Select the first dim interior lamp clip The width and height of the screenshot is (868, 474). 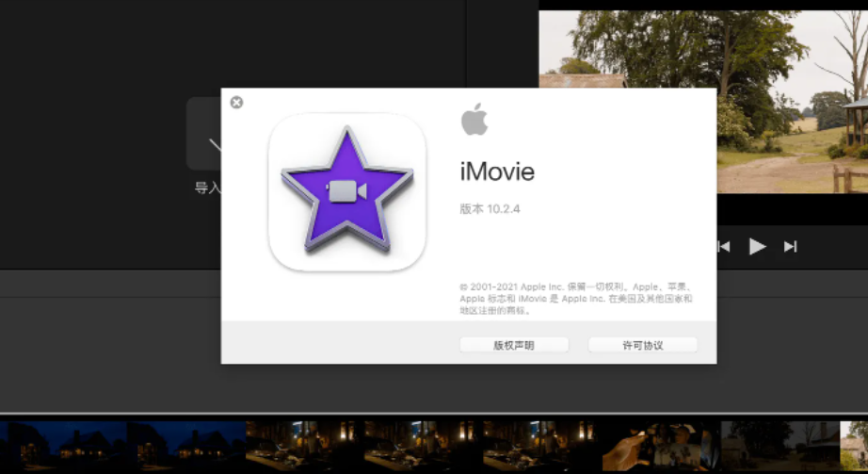click(304, 447)
